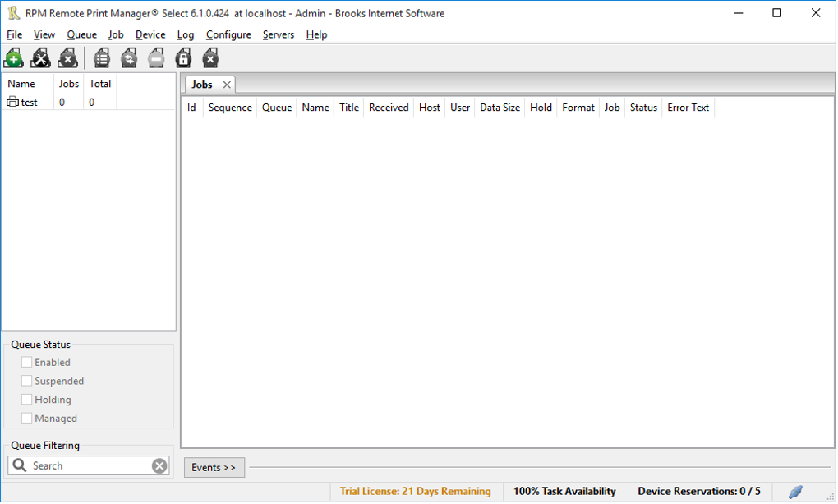Toggle the Enabled queue status checkbox
Screen dimensions: 838x504
tap(26, 363)
